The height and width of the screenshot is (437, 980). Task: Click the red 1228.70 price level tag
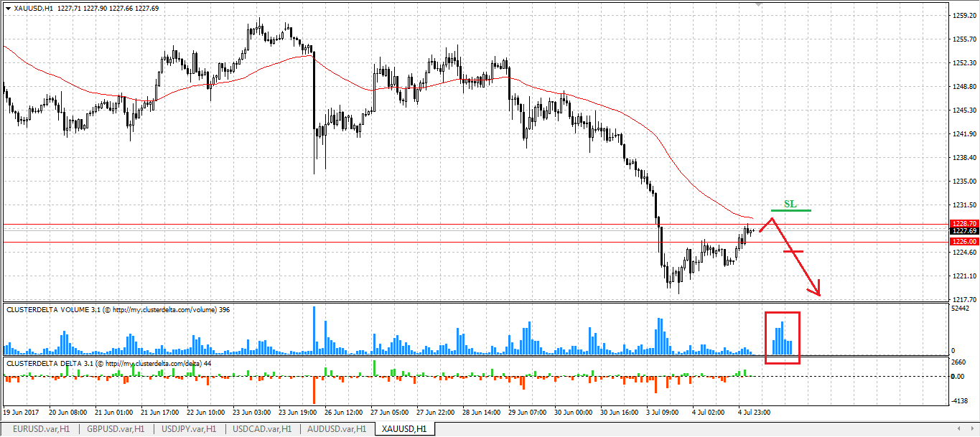[964, 224]
